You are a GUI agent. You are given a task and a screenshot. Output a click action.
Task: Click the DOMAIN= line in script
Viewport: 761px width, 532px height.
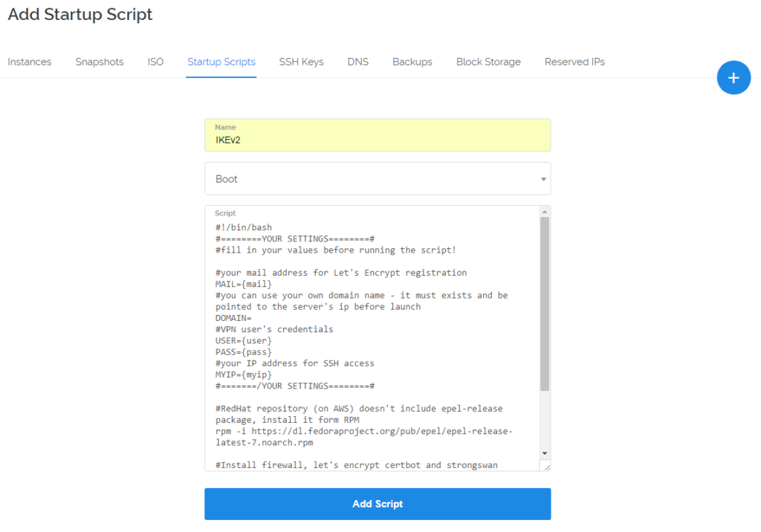(233, 319)
